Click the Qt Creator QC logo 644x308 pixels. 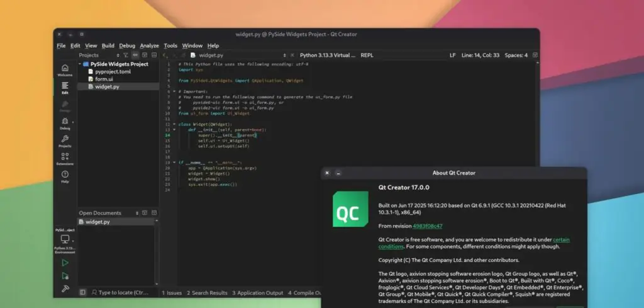(350, 209)
